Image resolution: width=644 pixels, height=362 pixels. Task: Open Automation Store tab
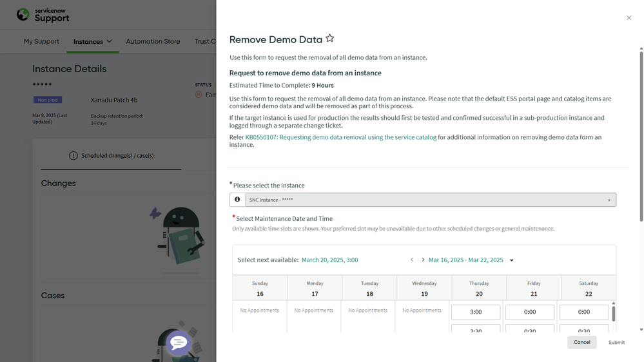click(153, 41)
